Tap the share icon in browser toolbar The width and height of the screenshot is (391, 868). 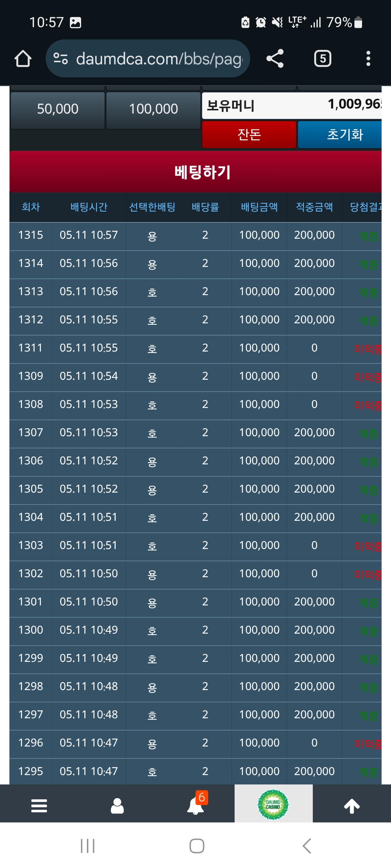[x=275, y=59]
